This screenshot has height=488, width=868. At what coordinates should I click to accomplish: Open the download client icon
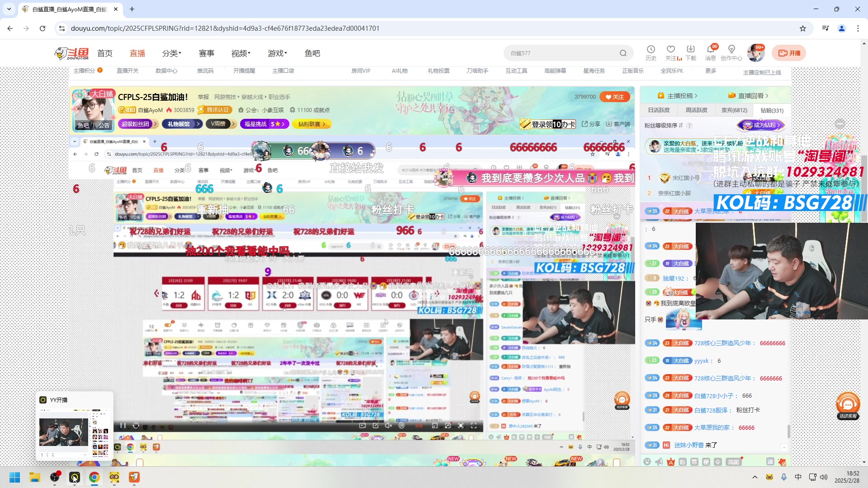coord(691,49)
